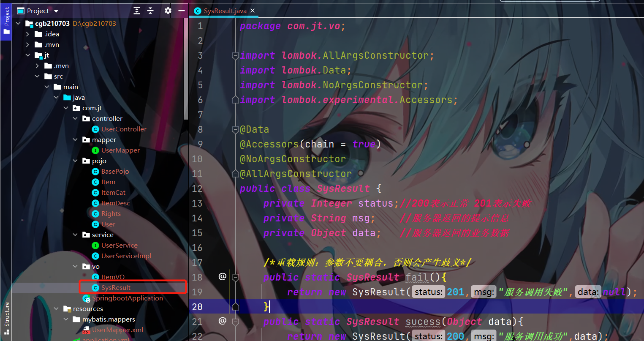Click the class icon beside ItemCat
The image size is (644, 341).
click(95, 192)
